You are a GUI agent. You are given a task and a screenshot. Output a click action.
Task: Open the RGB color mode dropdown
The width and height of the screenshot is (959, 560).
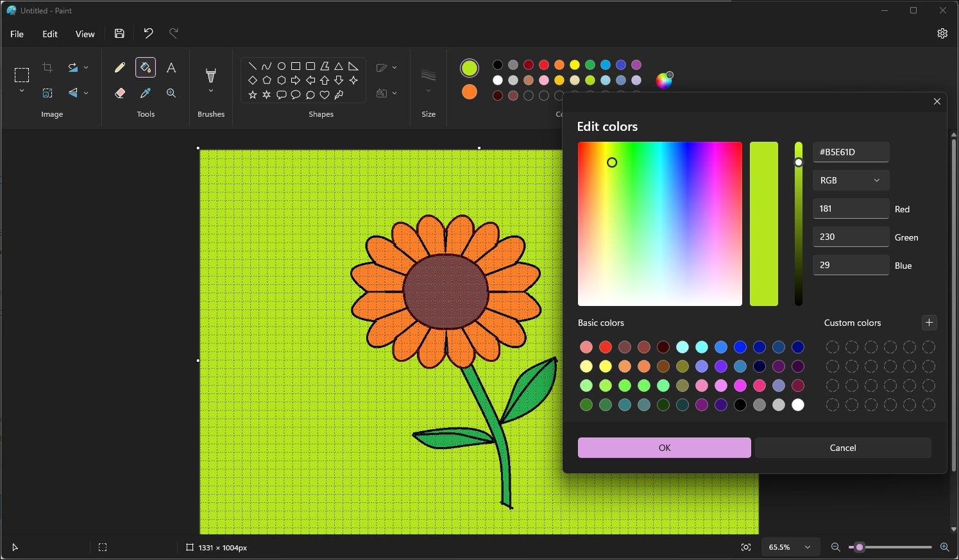(851, 180)
